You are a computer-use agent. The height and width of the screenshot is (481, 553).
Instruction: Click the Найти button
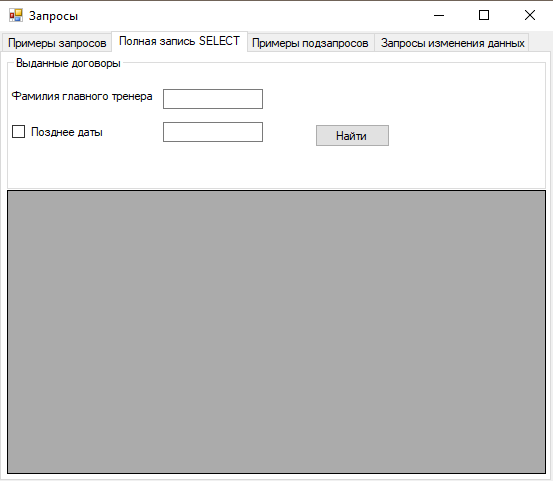pyautogui.click(x=352, y=135)
